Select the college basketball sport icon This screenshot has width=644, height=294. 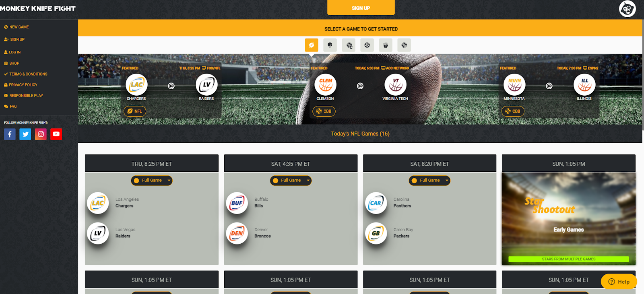(349, 45)
